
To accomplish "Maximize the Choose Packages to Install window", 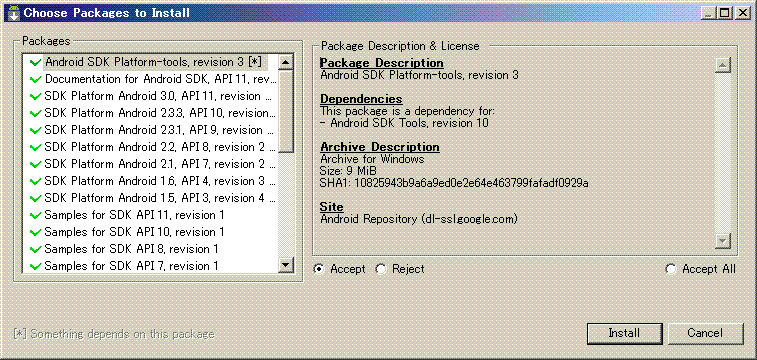I will (724, 13).
